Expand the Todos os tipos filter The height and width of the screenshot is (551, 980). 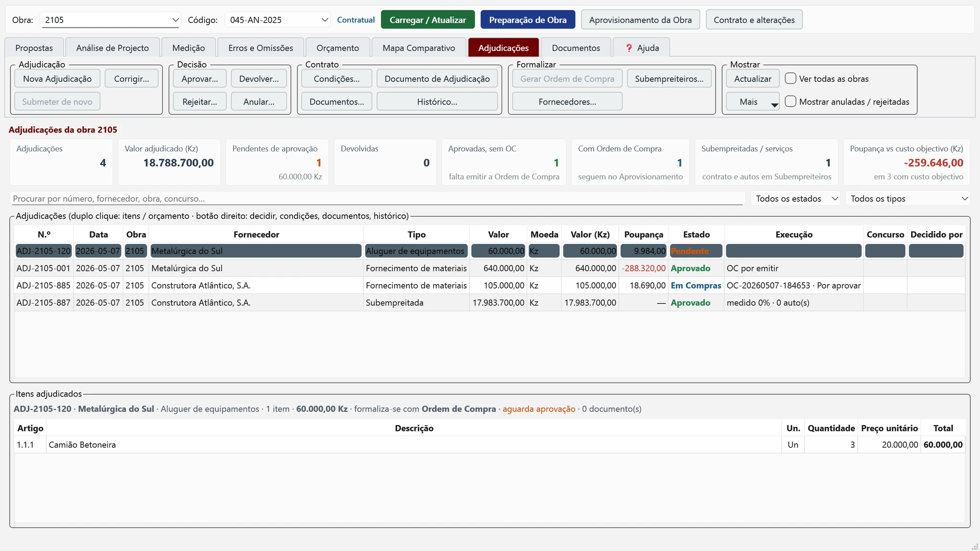coord(908,198)
